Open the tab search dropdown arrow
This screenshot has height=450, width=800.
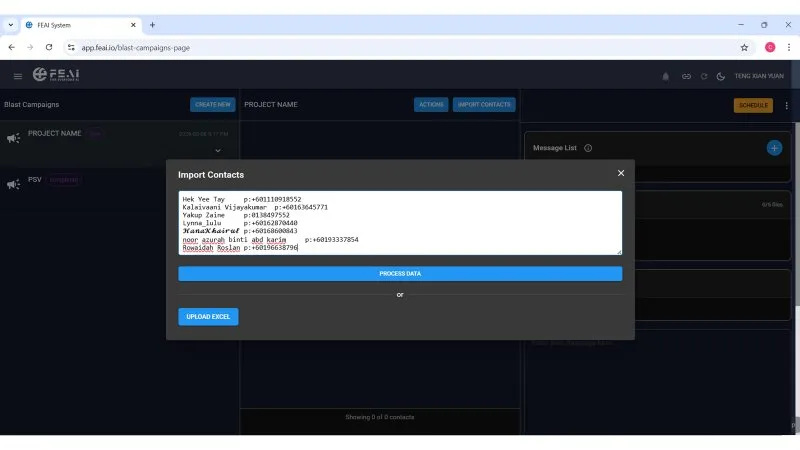coord(11,25)
